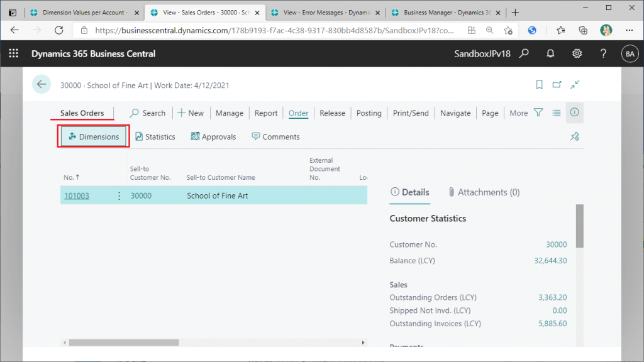Viewport: 644px width, 362px height.
Task: Open page in a new window
Action: 557,85
